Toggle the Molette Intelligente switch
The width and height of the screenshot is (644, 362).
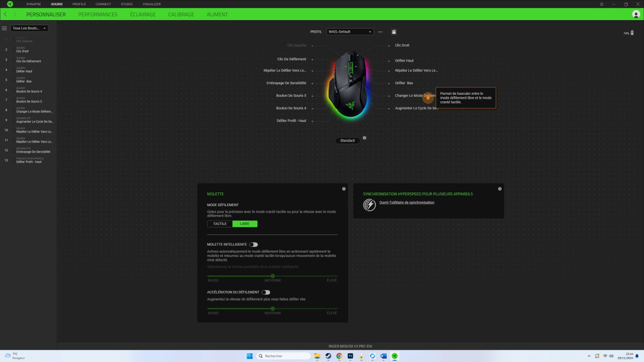tap(253, 244)
